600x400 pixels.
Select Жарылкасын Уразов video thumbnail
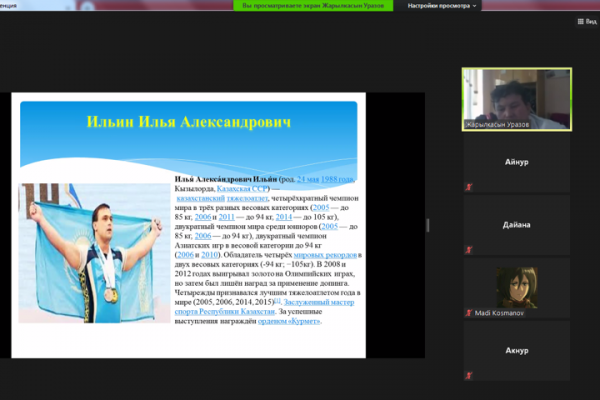click(517, 95)
